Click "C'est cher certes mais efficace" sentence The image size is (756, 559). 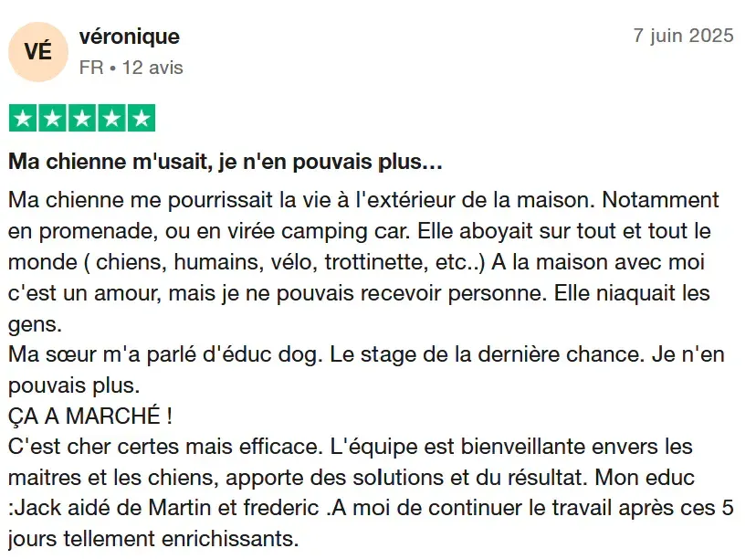[165, 447]
